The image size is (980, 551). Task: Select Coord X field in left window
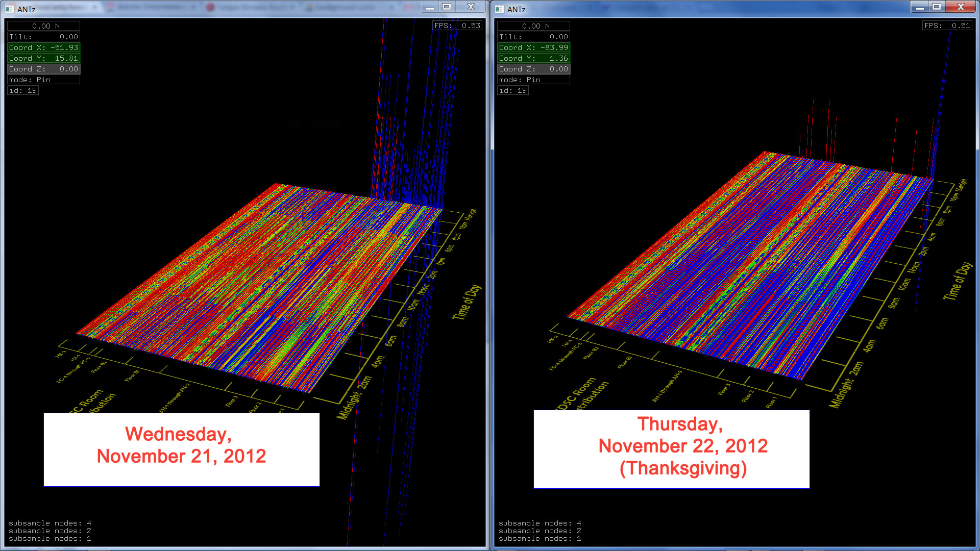(x=43, y=47)
